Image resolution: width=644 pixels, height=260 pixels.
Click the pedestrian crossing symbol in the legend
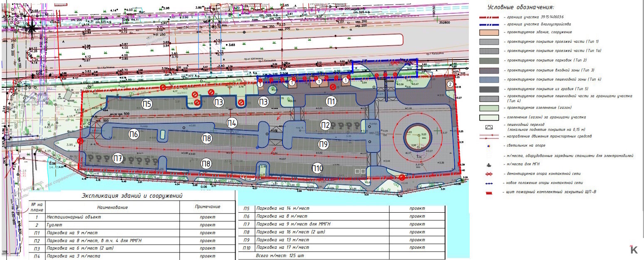(x=489, y=127)
